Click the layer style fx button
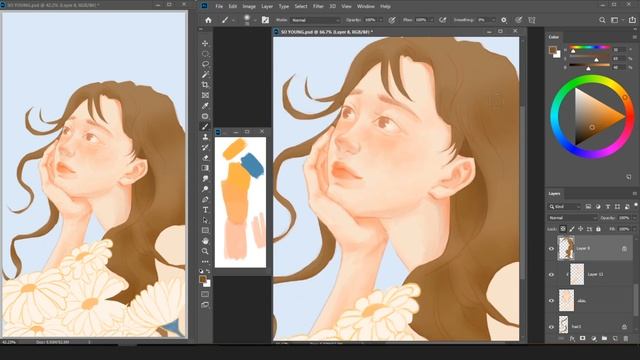 tap(572, 338)
